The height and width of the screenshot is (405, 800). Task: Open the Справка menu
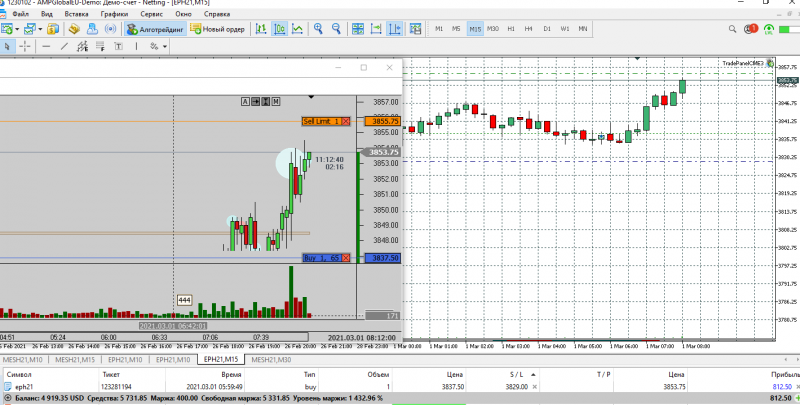pos(216,14)
